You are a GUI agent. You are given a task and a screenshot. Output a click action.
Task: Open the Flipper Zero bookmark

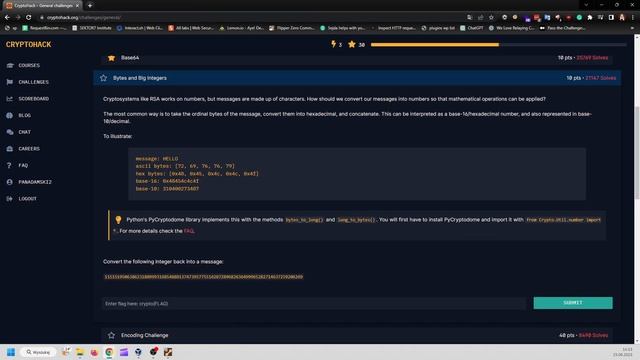tap(292, 28)
